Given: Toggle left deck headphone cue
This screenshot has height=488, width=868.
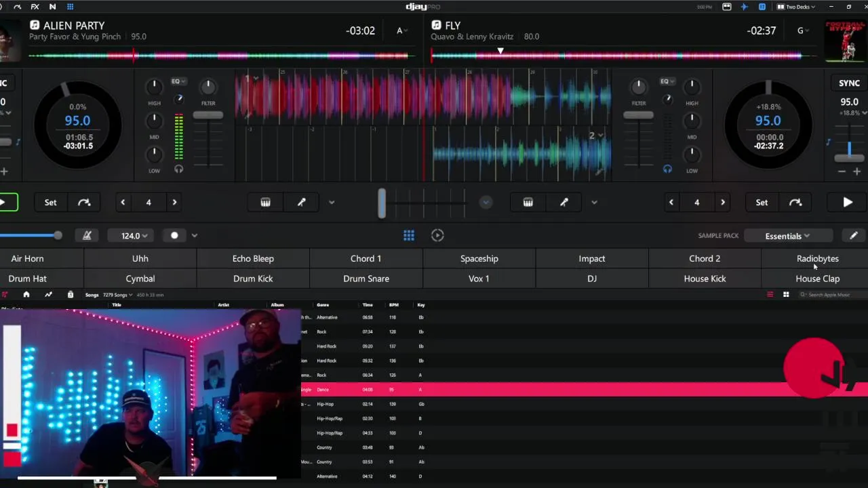Looking at the screenshot, I should [x=178, y=169].
